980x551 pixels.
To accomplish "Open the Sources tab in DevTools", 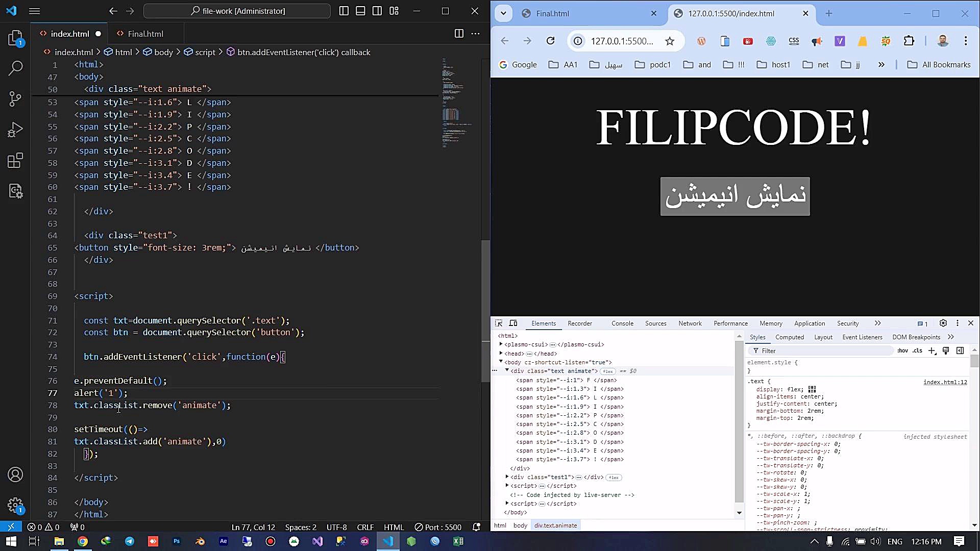I will pyautogui.click(x=655, y=323).
